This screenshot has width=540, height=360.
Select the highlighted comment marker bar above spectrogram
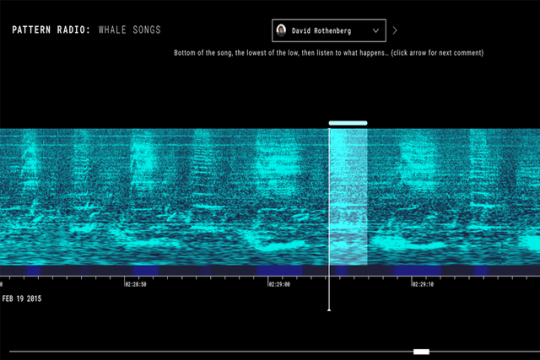coord(348,123)
